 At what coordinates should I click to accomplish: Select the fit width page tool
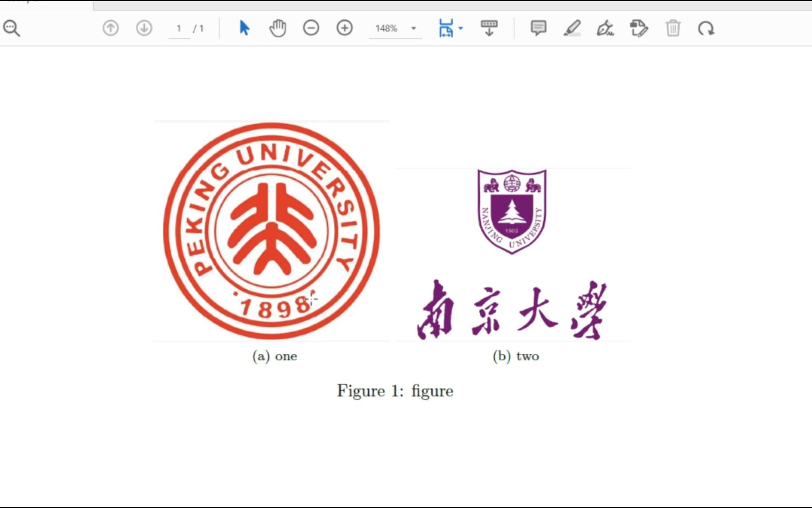[x=446, y=28]
